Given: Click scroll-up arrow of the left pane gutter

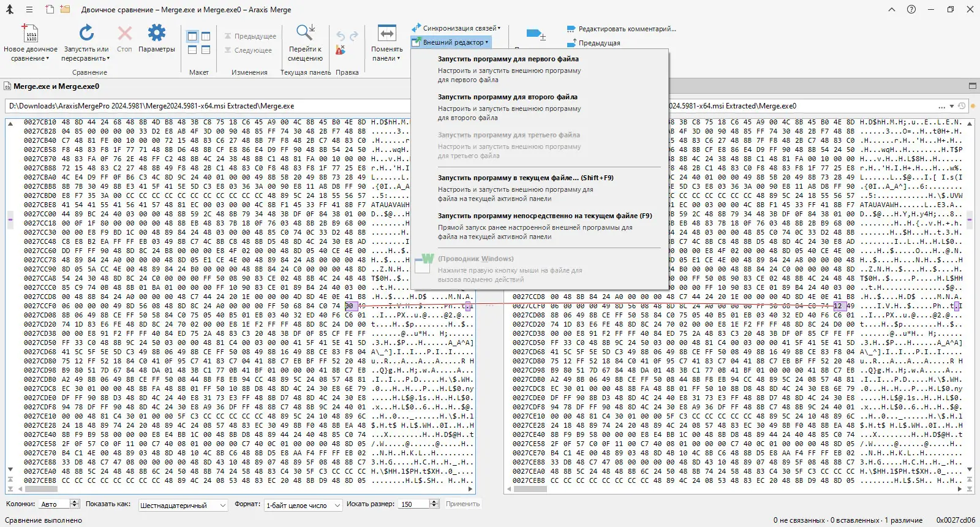Looking at the screenshot, I should [10, 124].
